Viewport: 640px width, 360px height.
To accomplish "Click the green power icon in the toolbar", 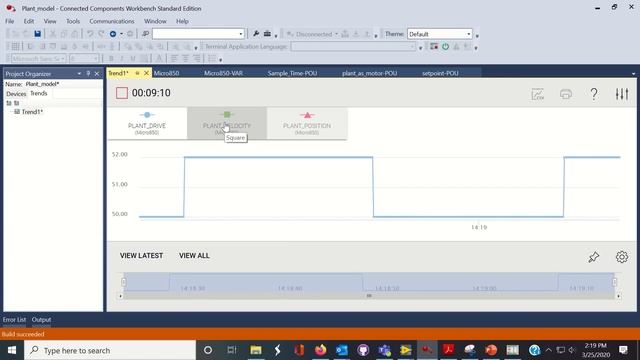I will [445, 47].
